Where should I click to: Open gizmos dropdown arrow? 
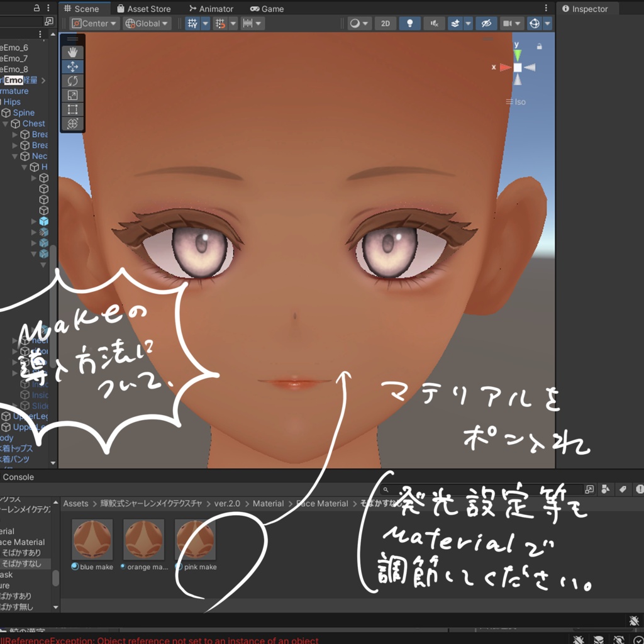tap(547, 23)
